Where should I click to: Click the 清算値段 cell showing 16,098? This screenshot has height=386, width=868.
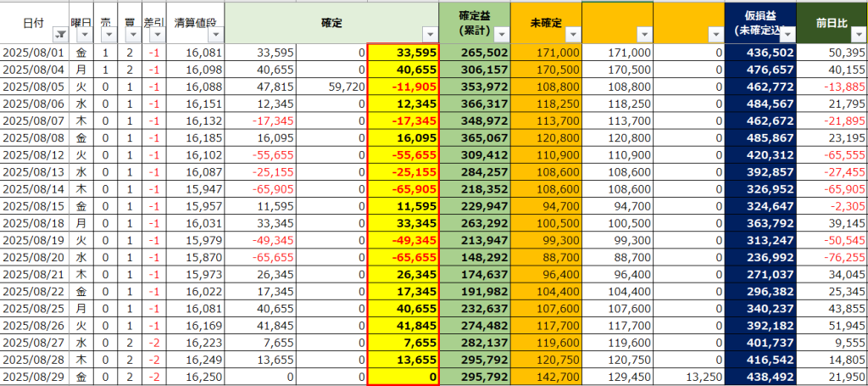196,70
